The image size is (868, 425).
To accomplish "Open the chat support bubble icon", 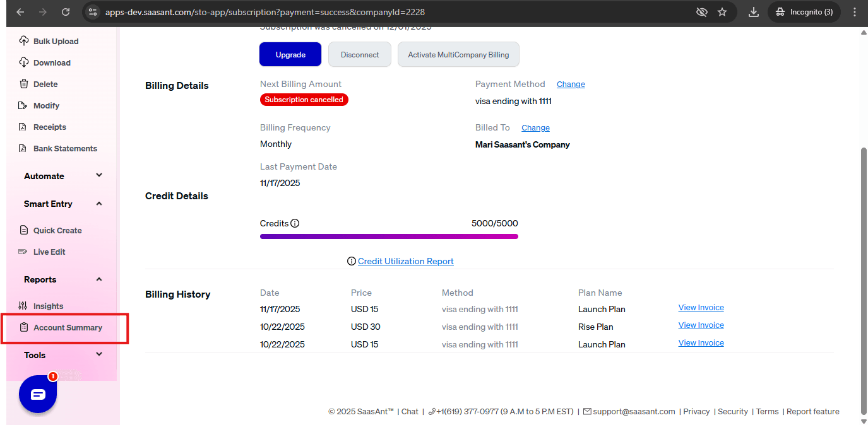I will 38,394.
